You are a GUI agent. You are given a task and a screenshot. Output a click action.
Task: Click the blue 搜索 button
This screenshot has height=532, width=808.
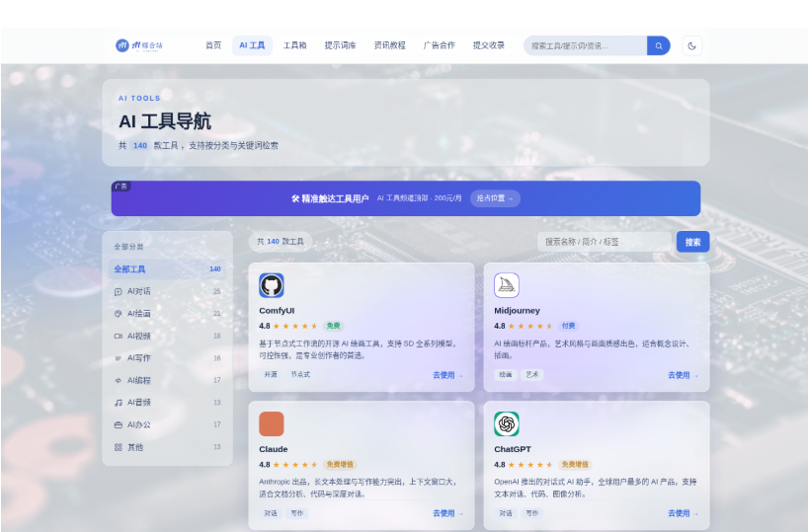[692, 242]
